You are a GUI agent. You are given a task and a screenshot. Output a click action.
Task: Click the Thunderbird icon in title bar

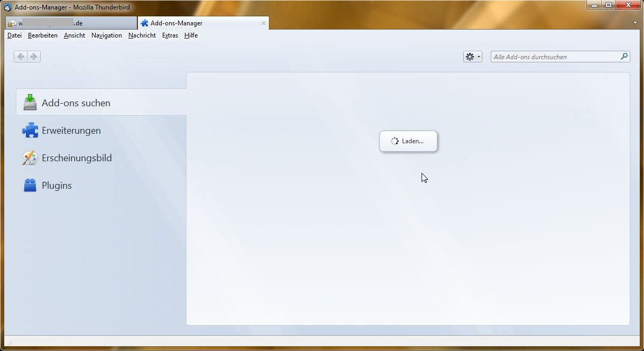(8, 7)
